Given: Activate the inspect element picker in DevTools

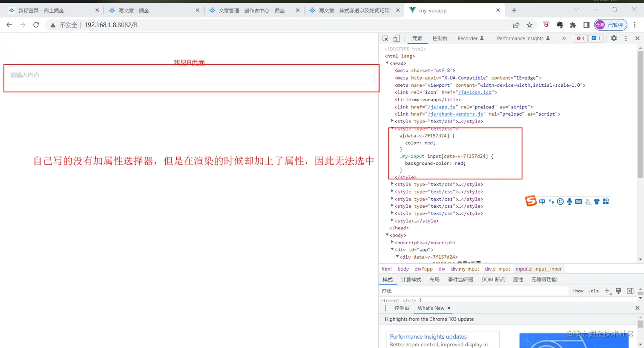Looking at the screenshot, I should [x=385, y=38].
